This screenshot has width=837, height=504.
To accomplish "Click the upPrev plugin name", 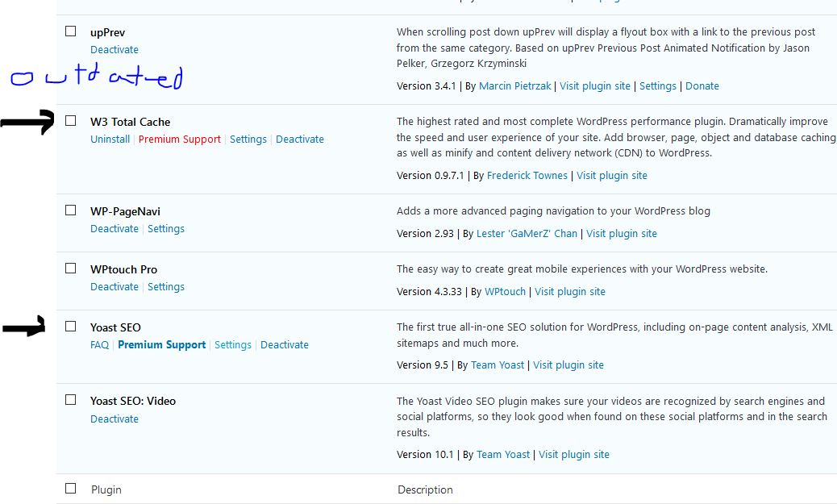I will (x=107, y=32).
